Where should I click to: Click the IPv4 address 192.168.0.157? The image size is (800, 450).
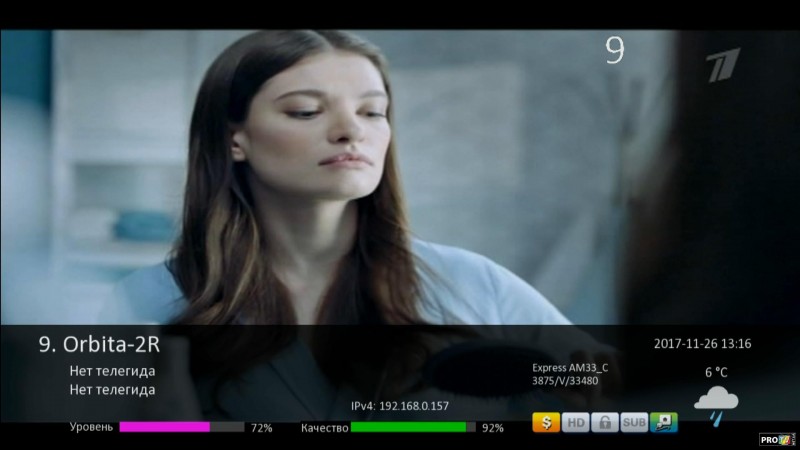(400, 406)
